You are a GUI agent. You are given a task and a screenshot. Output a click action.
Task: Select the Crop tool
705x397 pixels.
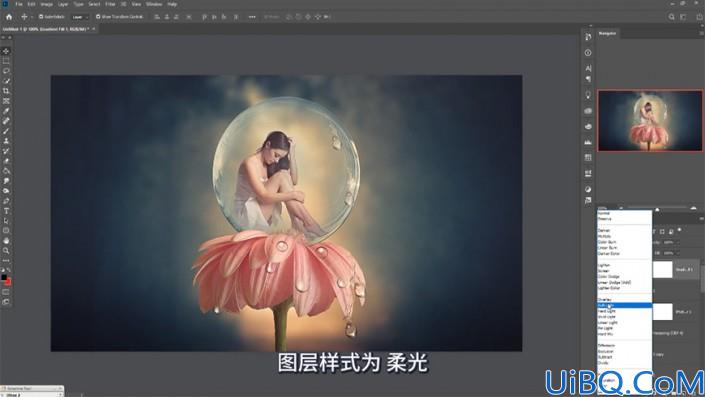[6, 91]
